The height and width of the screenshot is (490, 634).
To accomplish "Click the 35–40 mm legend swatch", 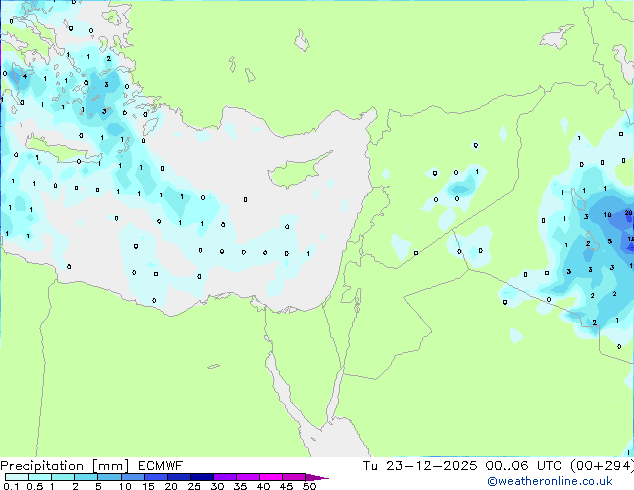I will [x=247, y=477].
